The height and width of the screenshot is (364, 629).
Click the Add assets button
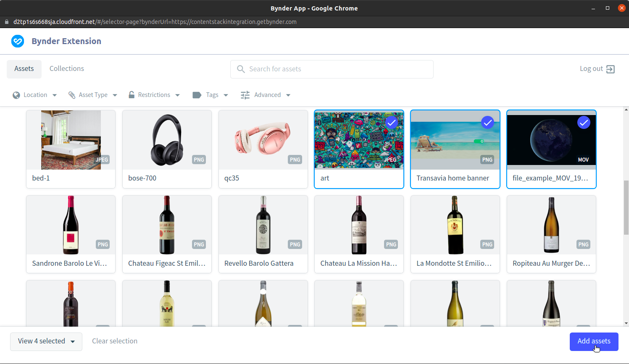[594, 341]
